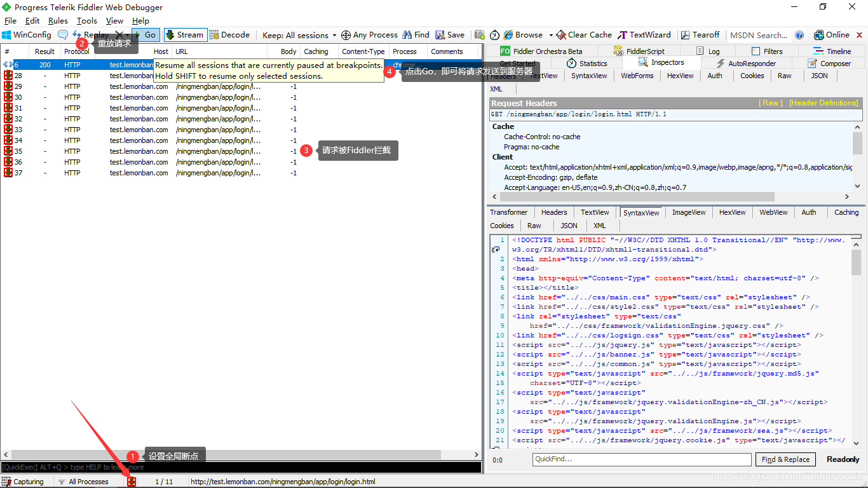This screenshot has height=488, width=868.
Task: Open the Tools menu
Action: pos(87,21)
